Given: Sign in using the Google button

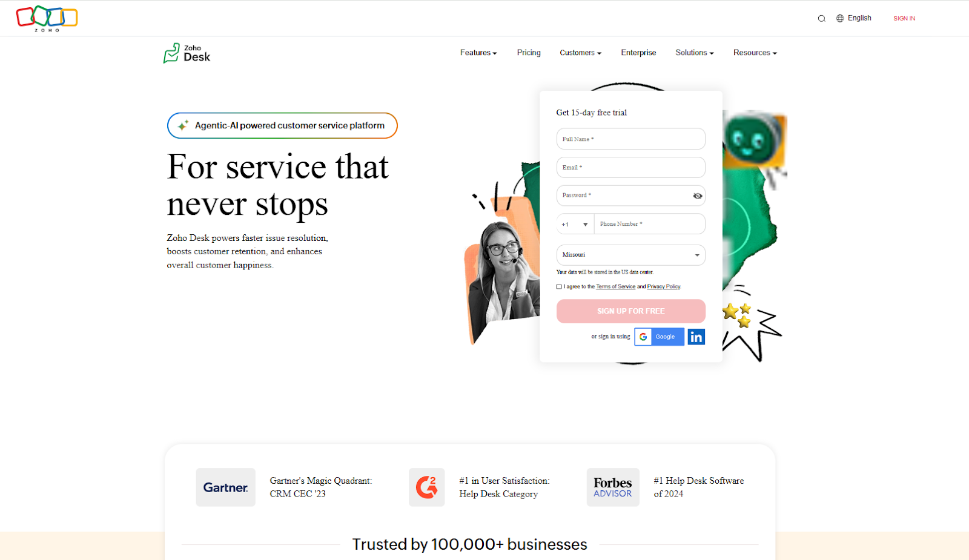Looking at the screenshot, I should (660, 337).
